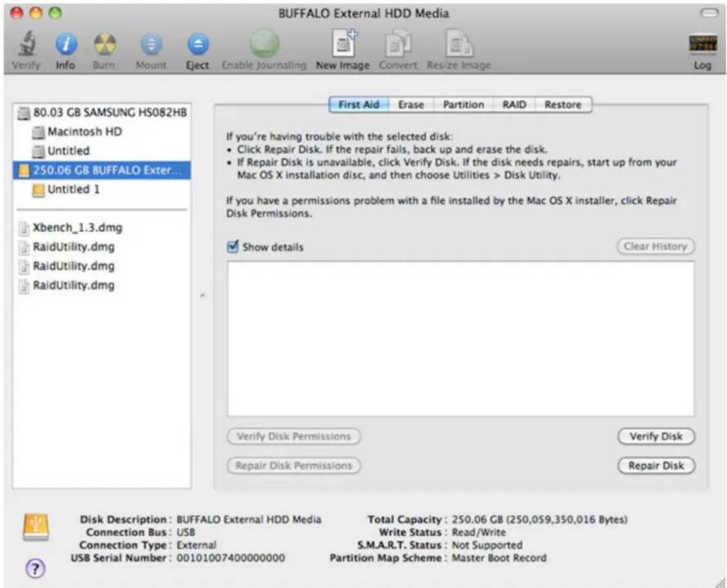Click the orange USB drive icon at bottom
This screenshot has width=727, height=588.
(x=36, y=527)
